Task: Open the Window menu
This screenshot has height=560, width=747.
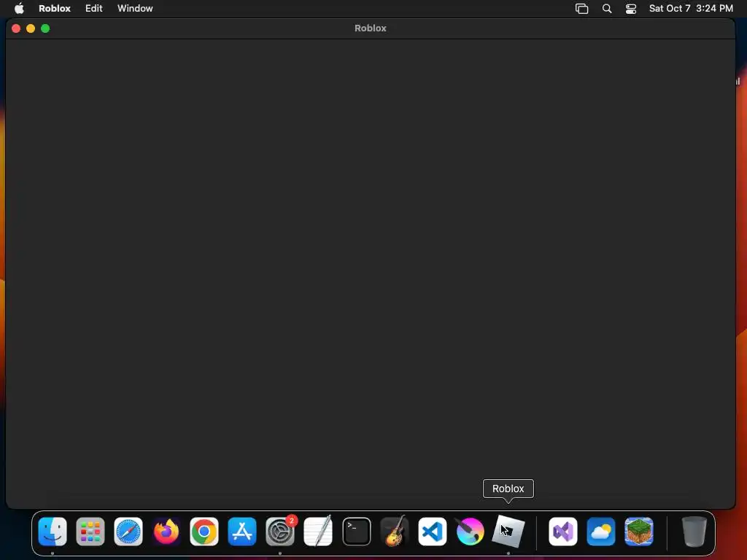Action: click(x=135, y=8)
